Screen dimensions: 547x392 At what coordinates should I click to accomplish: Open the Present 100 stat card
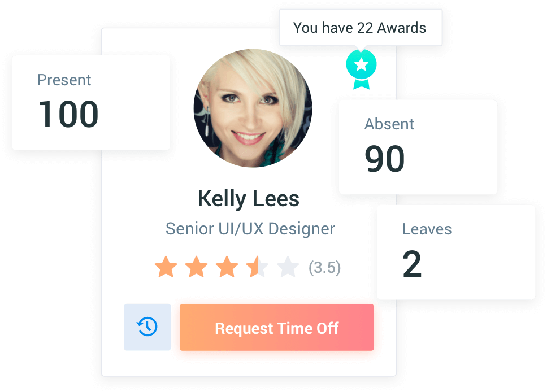point(91,103)
